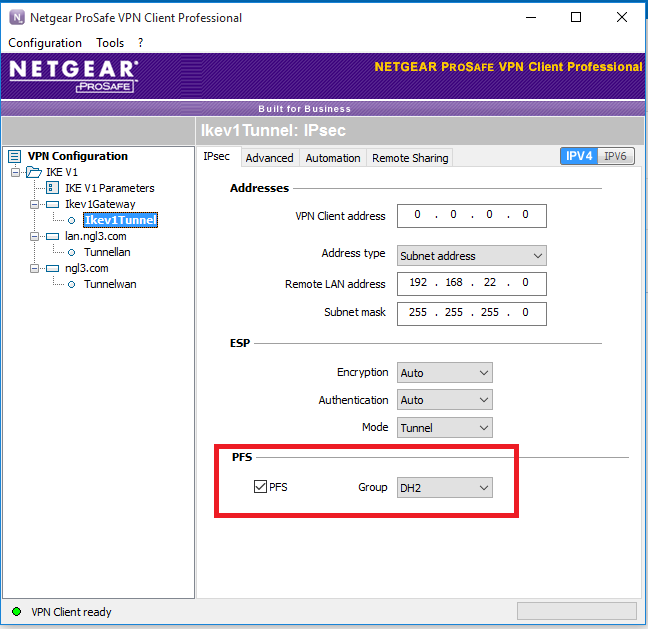649x632 pixels.
Task: Open the Address type dropdown
Action: [x=471, y=256]
